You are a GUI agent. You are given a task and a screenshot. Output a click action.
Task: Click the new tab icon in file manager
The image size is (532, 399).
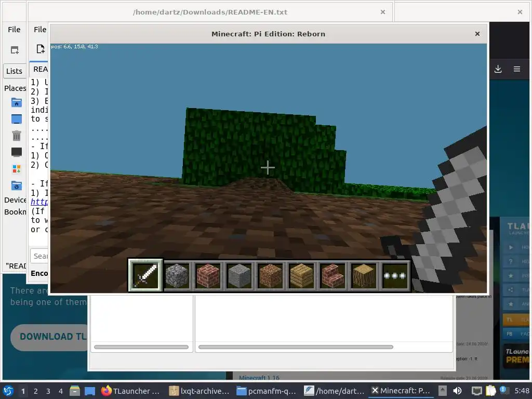pos(15,50)
